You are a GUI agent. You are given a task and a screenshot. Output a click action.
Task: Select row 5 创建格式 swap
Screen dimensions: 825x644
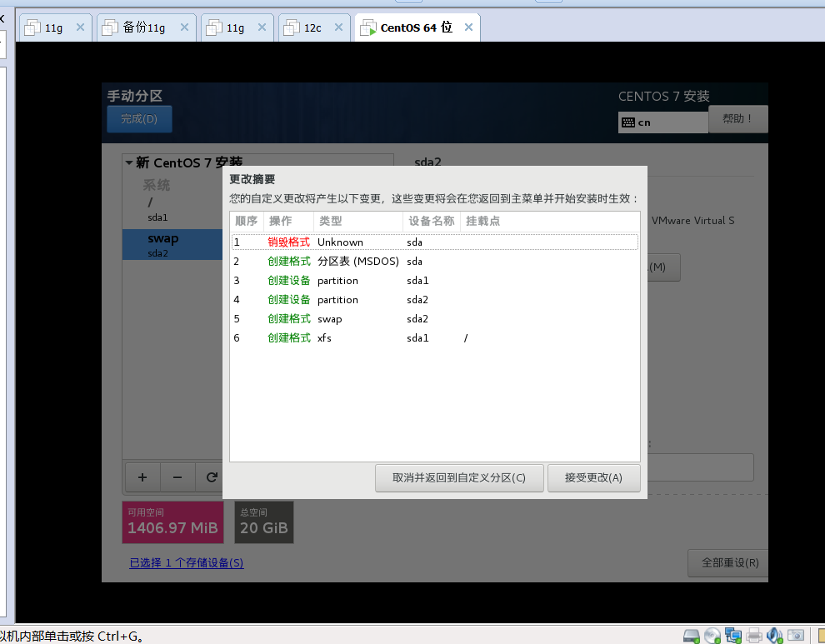tap(435, 319)
